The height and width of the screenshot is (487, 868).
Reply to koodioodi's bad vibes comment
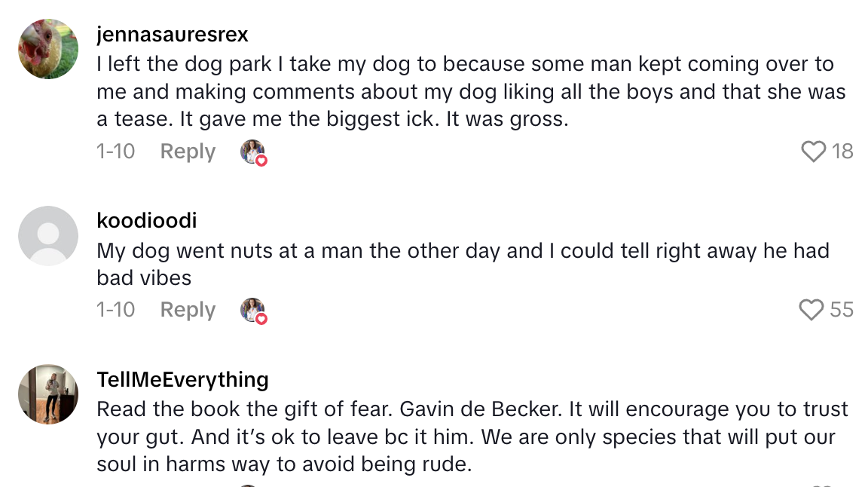tap(187, 310)
